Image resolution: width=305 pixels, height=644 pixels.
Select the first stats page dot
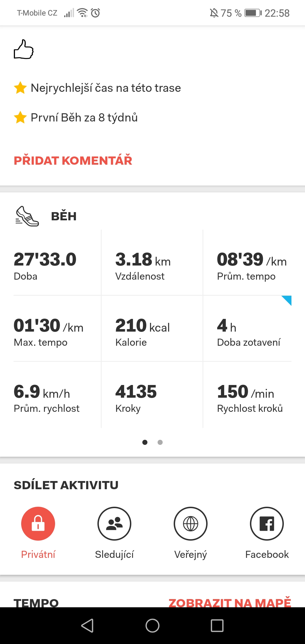click(145, 442)
